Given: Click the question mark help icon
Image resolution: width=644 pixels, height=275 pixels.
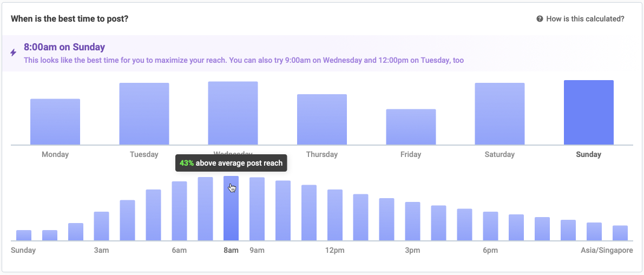Looking at the screenshot, I should (x=540, y=19).
